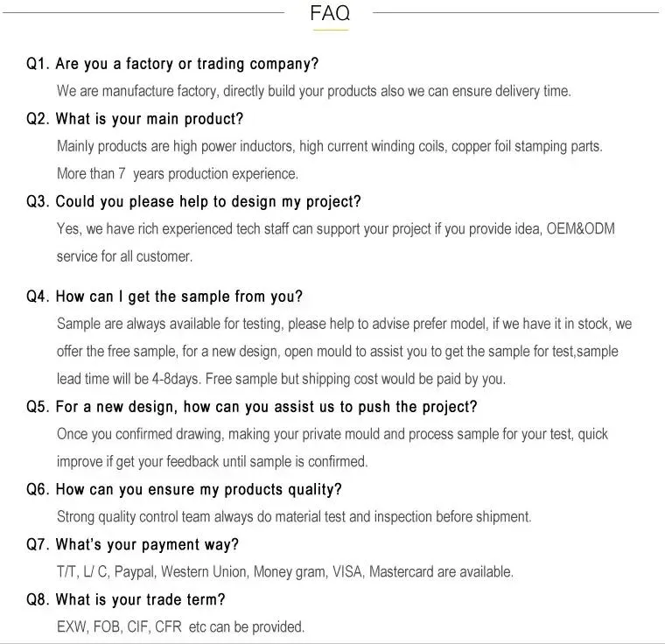Expand Q1 about factory or trading company
665x644 pixels.
(172, 64)
